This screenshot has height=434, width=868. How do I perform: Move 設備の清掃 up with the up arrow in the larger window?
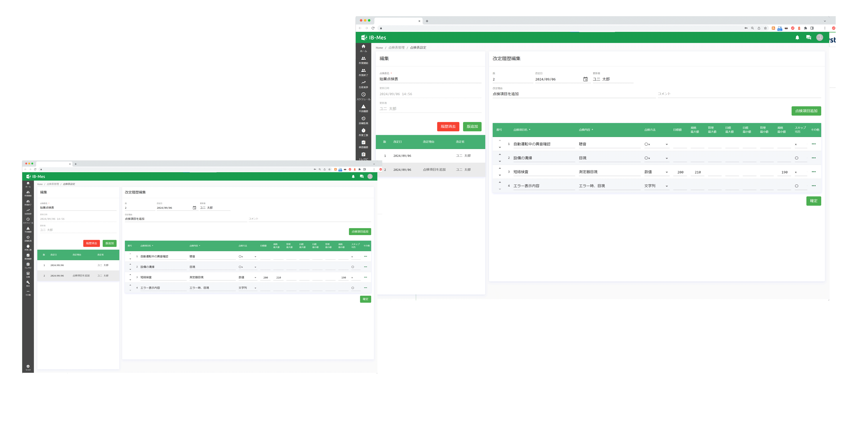500,154
